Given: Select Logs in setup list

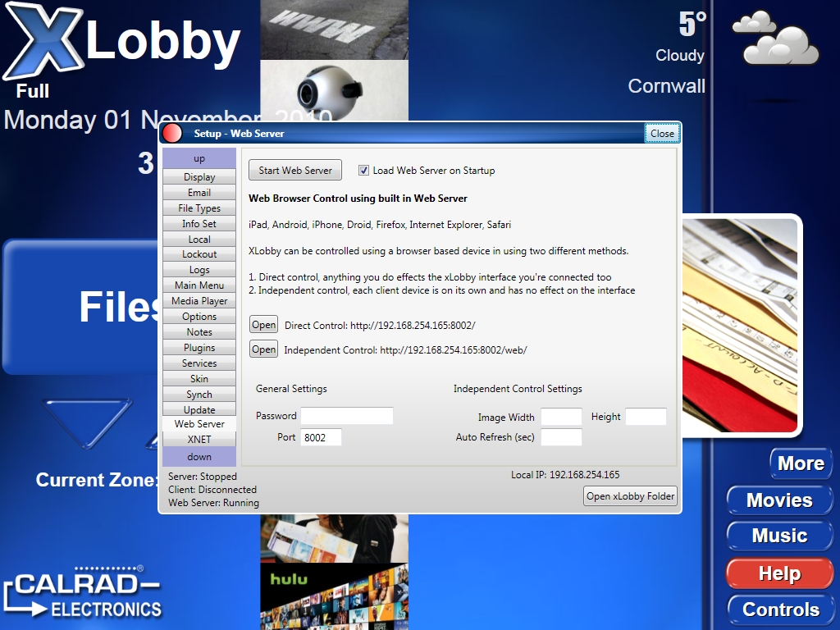Looking at the screenshot, I should tap(199, 269).
